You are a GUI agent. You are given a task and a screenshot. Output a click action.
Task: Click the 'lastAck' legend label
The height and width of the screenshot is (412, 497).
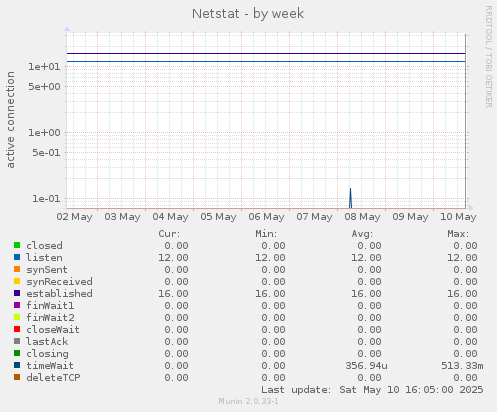[47, 342]
